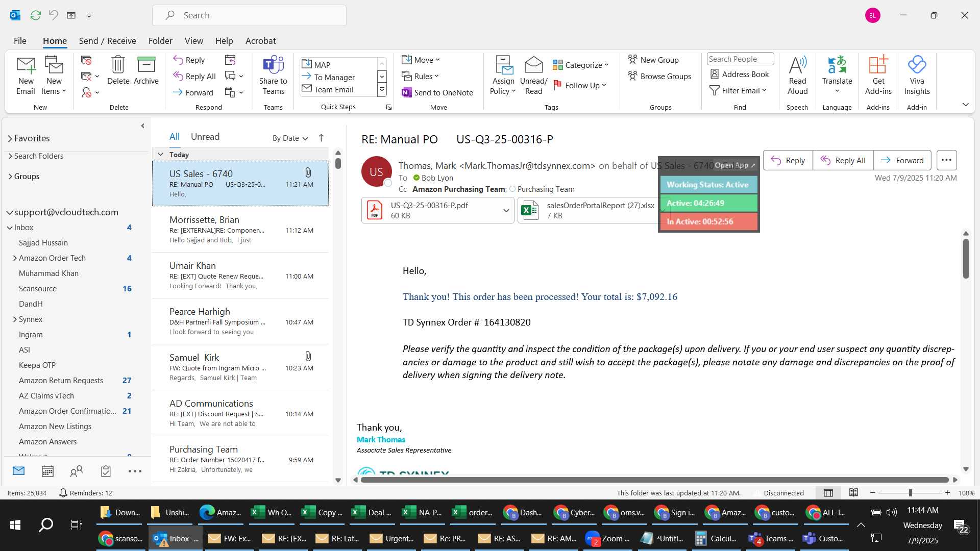This screenshot has width=980, height=551.
Task: Click the Unread/Read envelope icon
Action: click(x=533, y=76)
